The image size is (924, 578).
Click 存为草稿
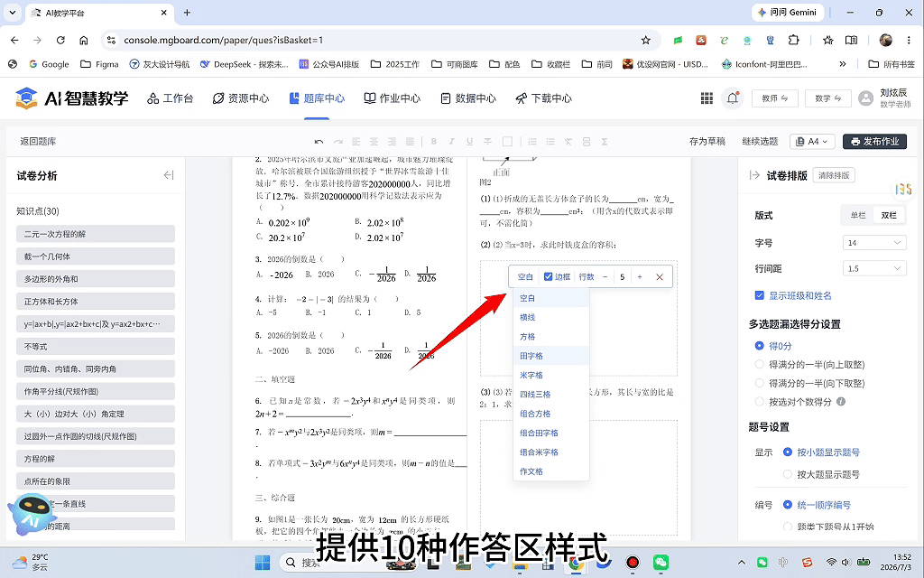point(707,142)
